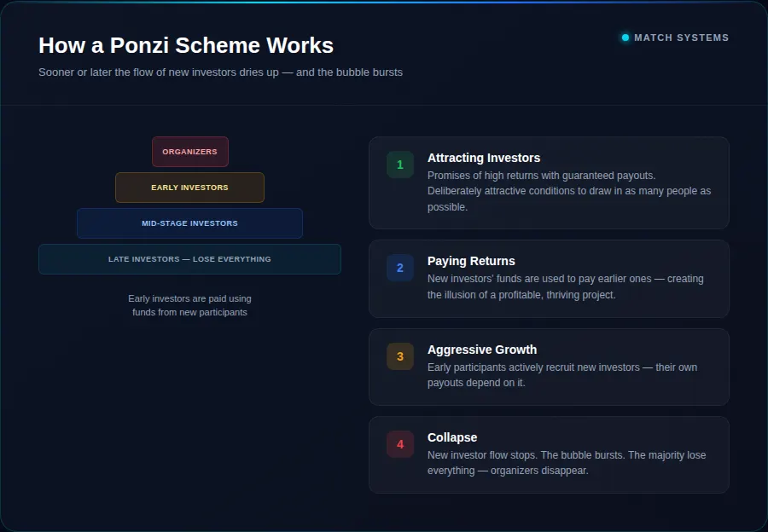This screenshot has height=532, width=768.
Task: Select the Early Investors pyramid tier
Action: pos(189,188)
